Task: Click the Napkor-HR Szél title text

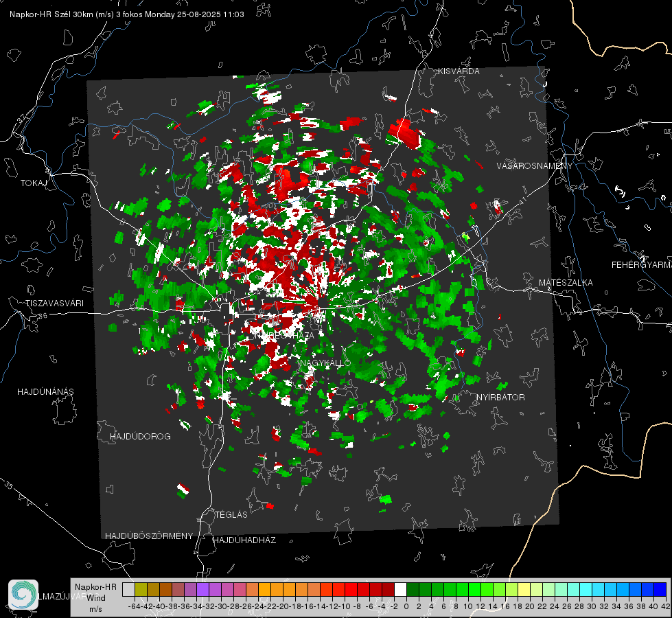Action: [126, 14]
